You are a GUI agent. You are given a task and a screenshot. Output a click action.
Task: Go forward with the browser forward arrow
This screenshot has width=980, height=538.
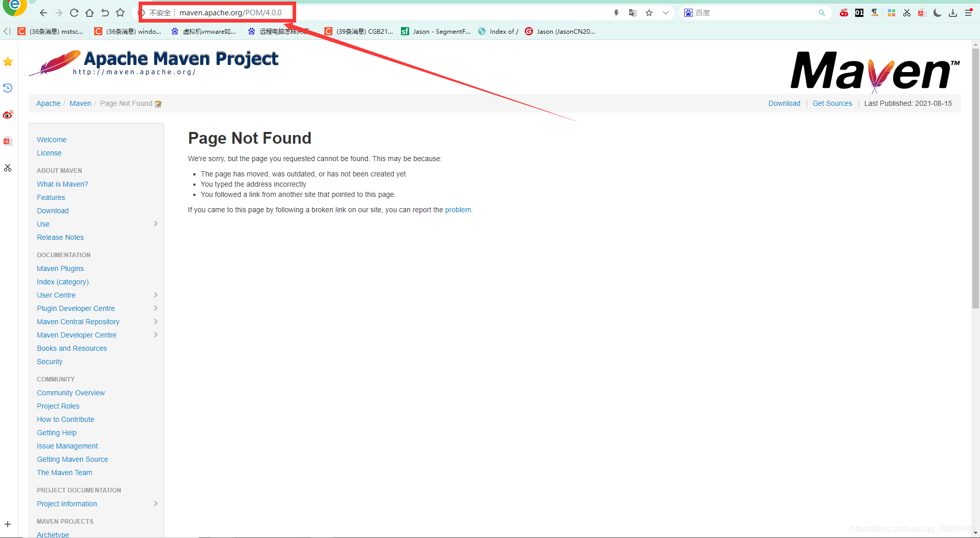[x=59, y=13]
